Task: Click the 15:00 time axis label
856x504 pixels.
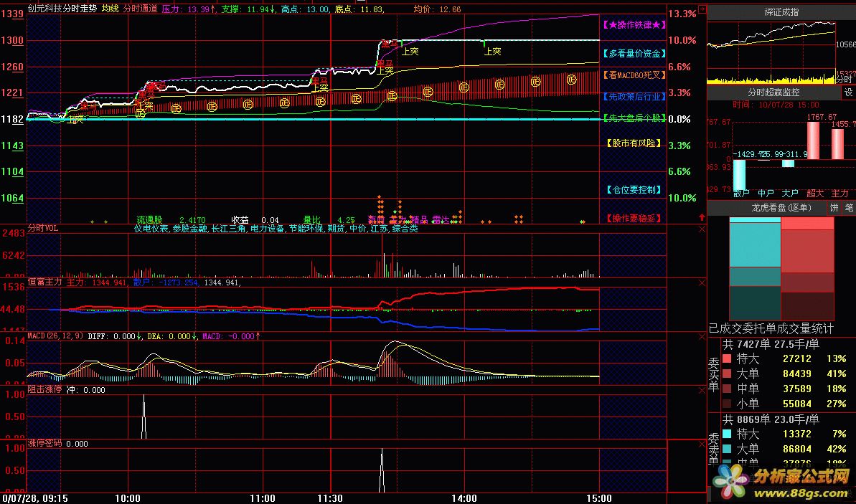Action: pyautogui.click(x=599, y=498)
